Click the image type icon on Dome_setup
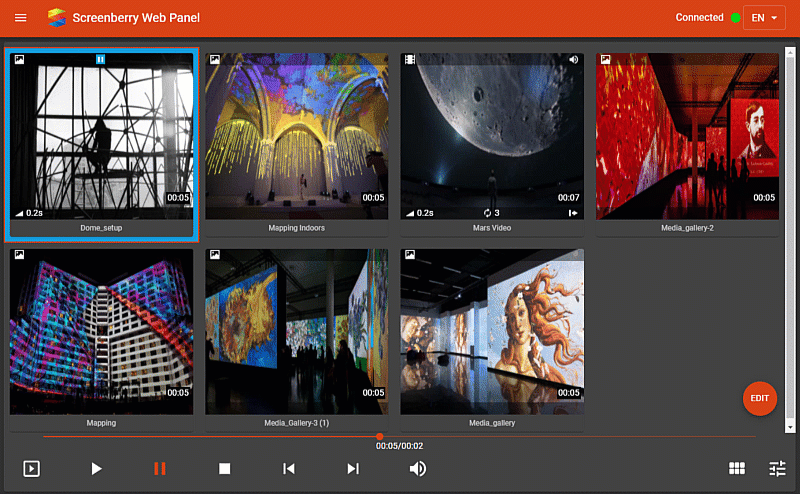The image size is (800, 494). [19, 60]
